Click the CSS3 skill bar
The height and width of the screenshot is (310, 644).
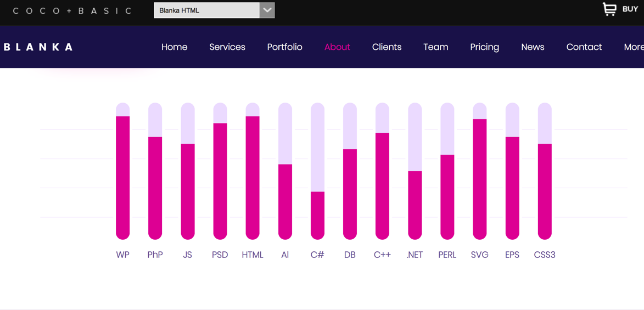[545, 171]
